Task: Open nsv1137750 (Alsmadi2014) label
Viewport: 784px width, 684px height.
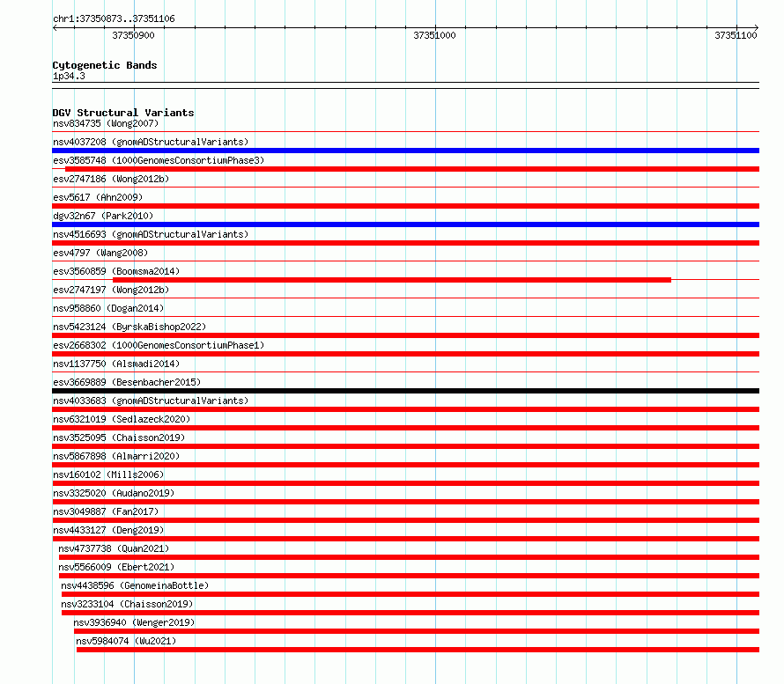Action: point(116,364)
